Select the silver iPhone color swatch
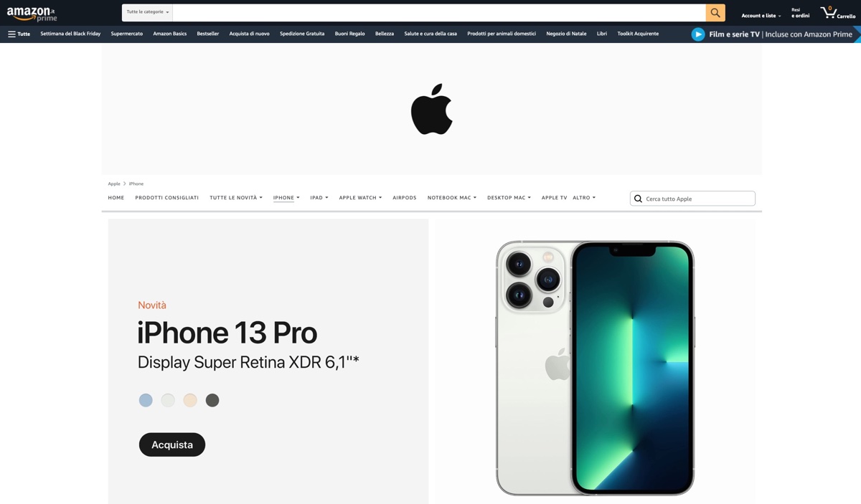Image resolution: width=861 pixels, height=504 pixels. tap(168, 400)
